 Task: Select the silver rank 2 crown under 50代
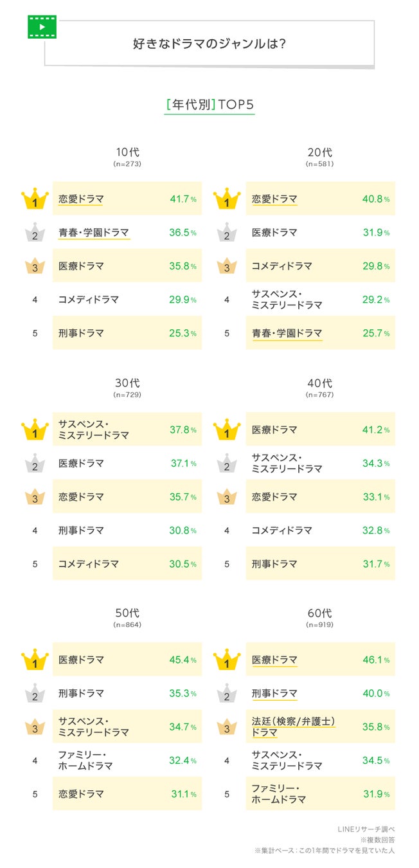[x=35, y=694]
